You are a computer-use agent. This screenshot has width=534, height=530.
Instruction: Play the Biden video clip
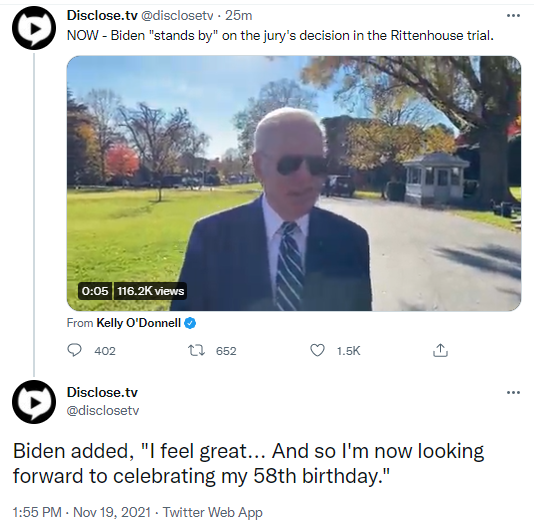(x=294, y=183)
